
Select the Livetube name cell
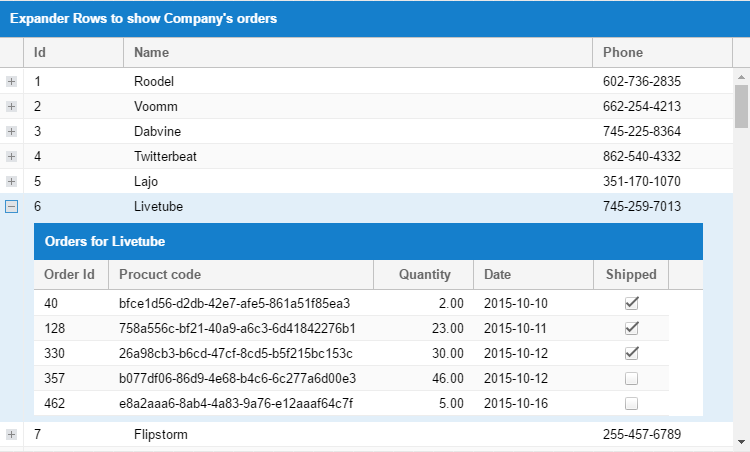tap(358, 206)
